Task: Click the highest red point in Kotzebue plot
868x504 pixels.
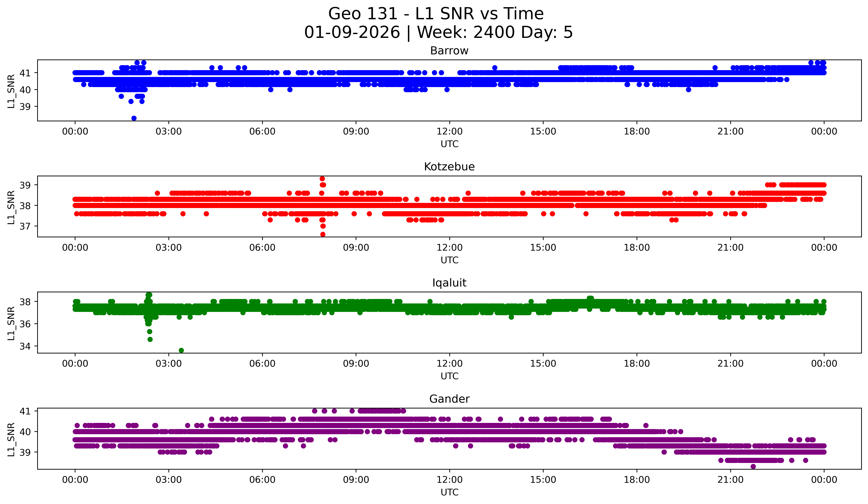Action: click(x=322, y=179)
